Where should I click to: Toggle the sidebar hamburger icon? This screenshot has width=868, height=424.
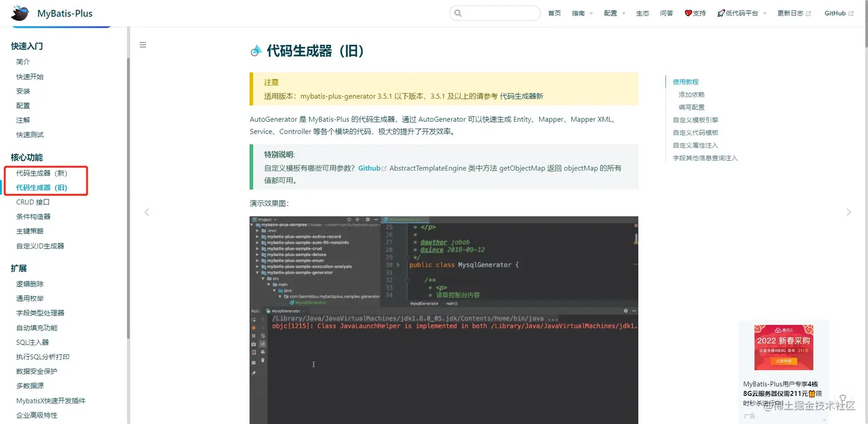[x=143, y=45]
